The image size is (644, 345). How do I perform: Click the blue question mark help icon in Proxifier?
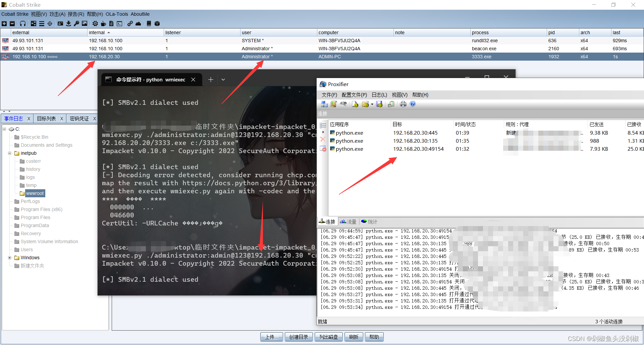(x=413, y=104)
